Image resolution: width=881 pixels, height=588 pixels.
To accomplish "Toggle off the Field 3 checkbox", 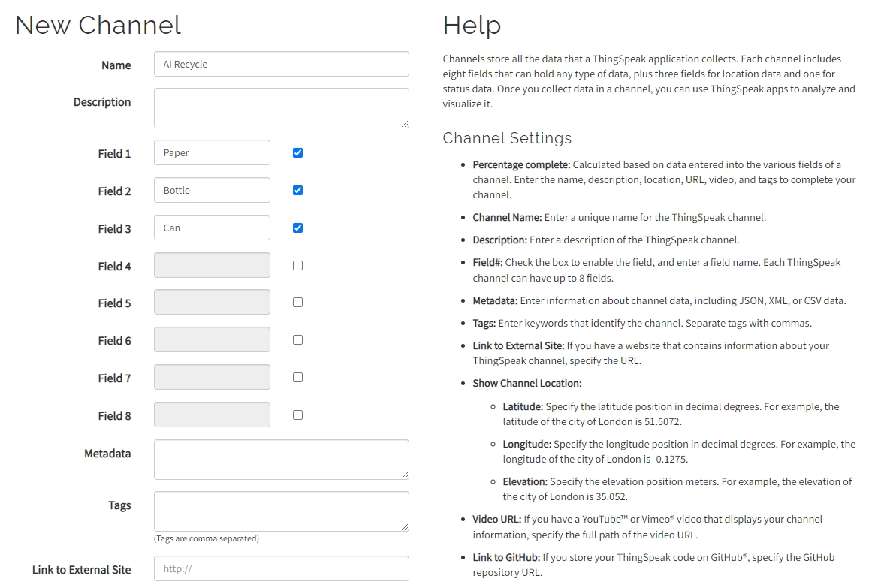I will (x=297, y=228).
